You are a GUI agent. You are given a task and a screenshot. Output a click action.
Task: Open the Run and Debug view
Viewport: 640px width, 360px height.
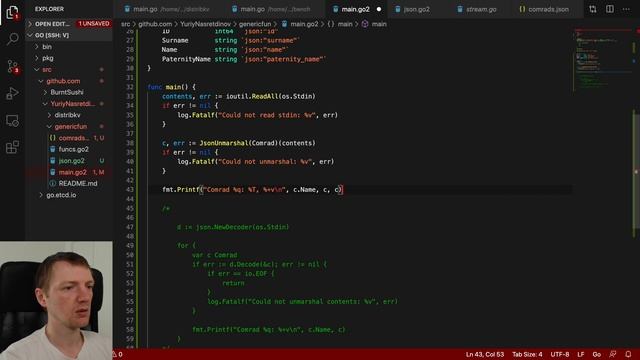point(12,93)
